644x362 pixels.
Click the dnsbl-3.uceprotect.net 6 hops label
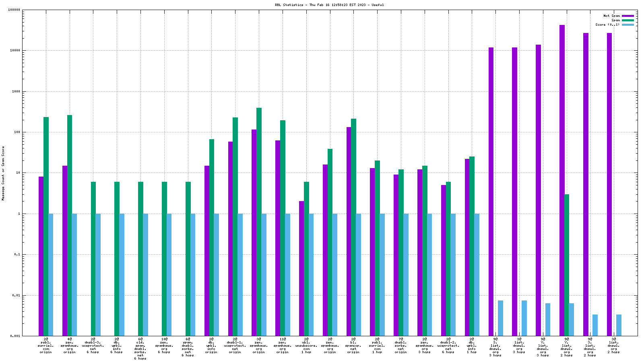point(93,346)
